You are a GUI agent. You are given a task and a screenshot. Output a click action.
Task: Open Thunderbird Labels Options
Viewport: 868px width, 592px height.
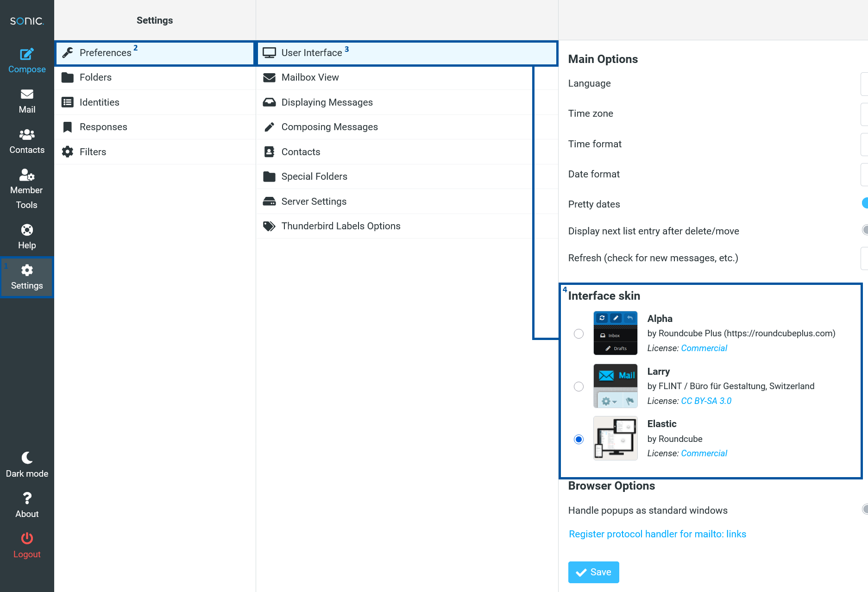(407, 226)
